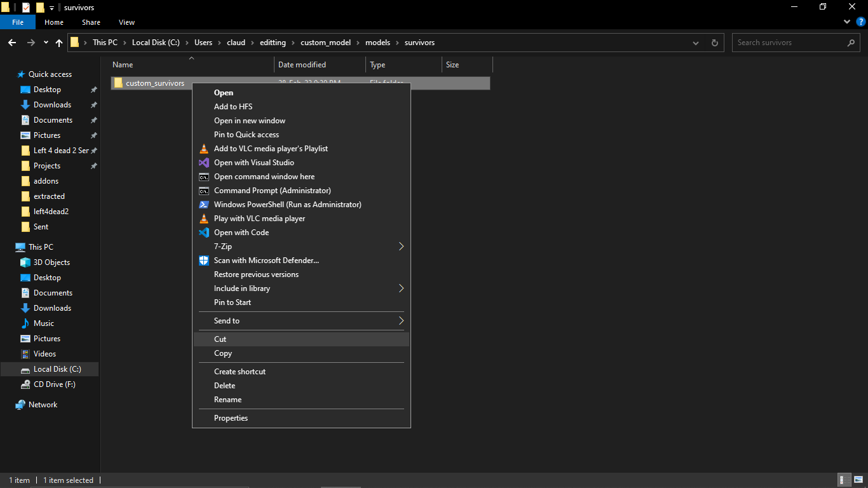Expand the Send to submenu
Viewport: 868px width, 488px height.
pos(401,321)
